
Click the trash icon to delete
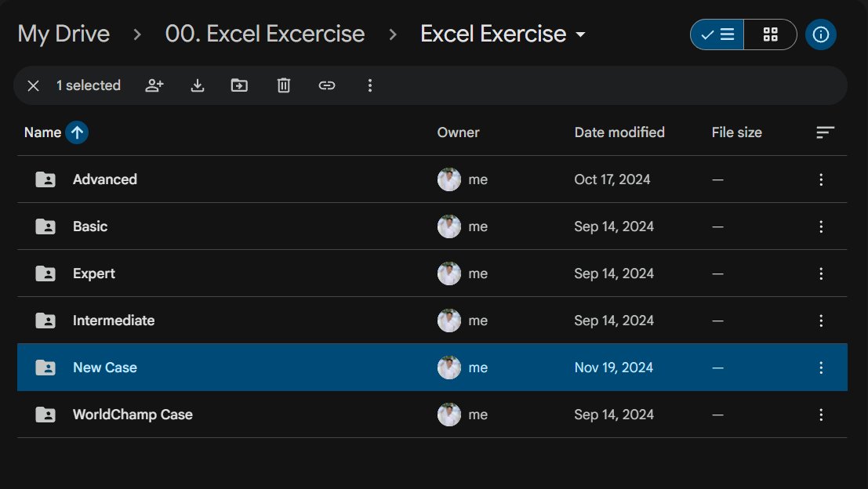pyautogui.click(x=283, y=85)
